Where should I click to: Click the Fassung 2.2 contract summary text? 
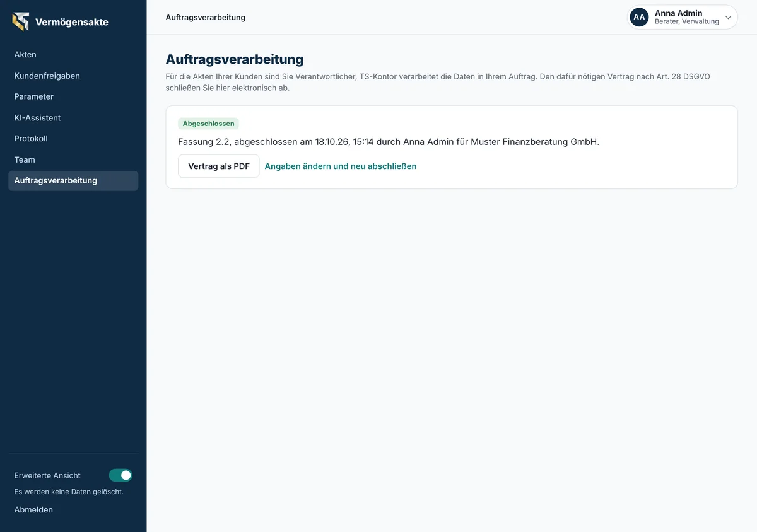389,142
